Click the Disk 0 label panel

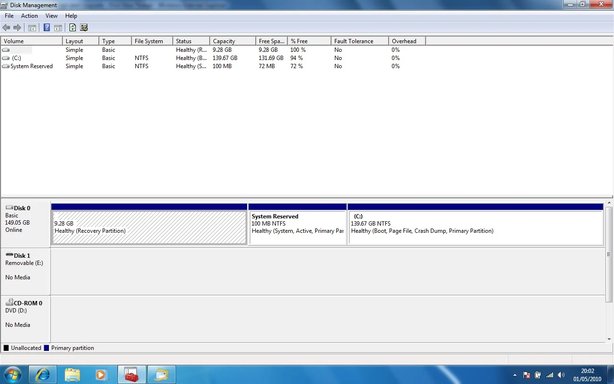(x=25, y=224)
